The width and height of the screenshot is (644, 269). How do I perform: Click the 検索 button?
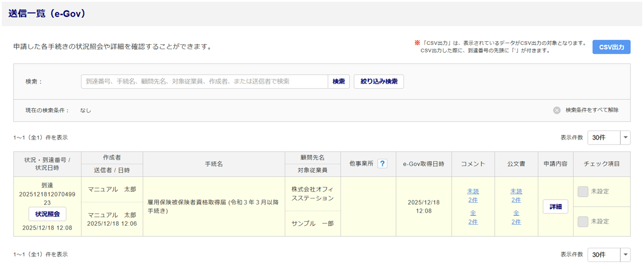tap(339, 82)
